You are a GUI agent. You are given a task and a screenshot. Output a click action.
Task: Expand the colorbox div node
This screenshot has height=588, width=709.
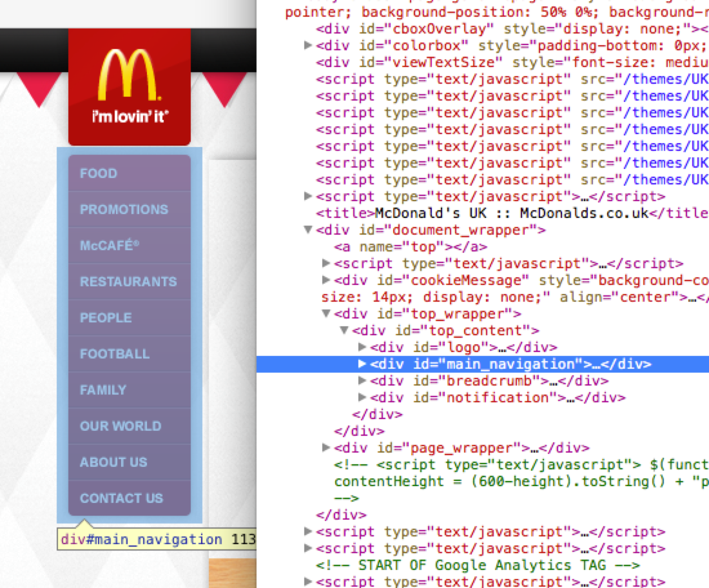coord(308,45)
